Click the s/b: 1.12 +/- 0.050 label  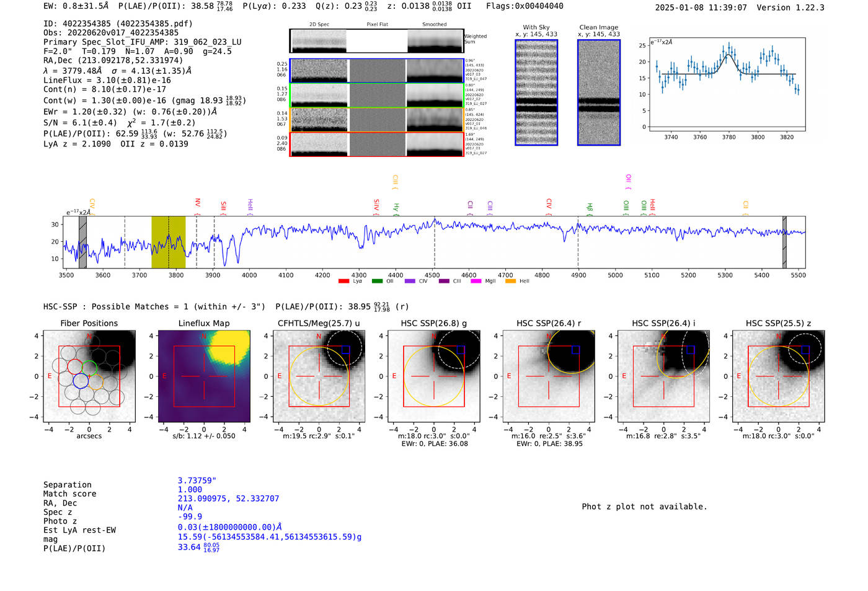click(x=204, y=436)
